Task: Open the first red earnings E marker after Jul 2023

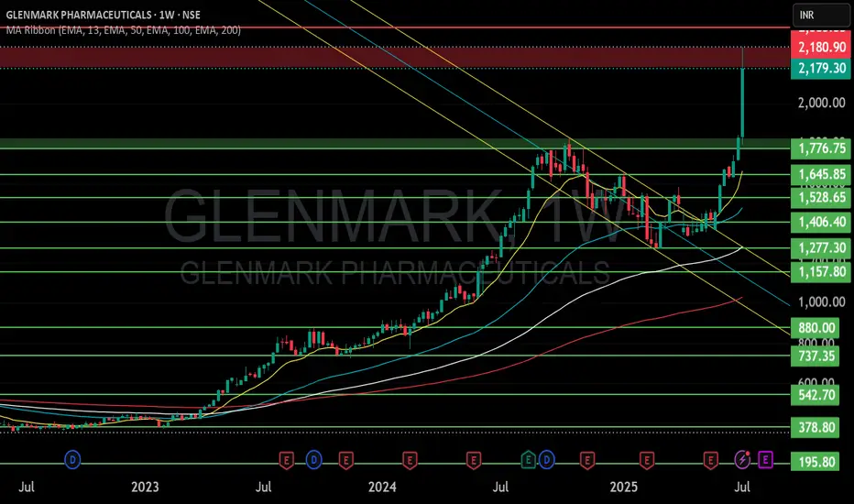Action: pos(287,460)
